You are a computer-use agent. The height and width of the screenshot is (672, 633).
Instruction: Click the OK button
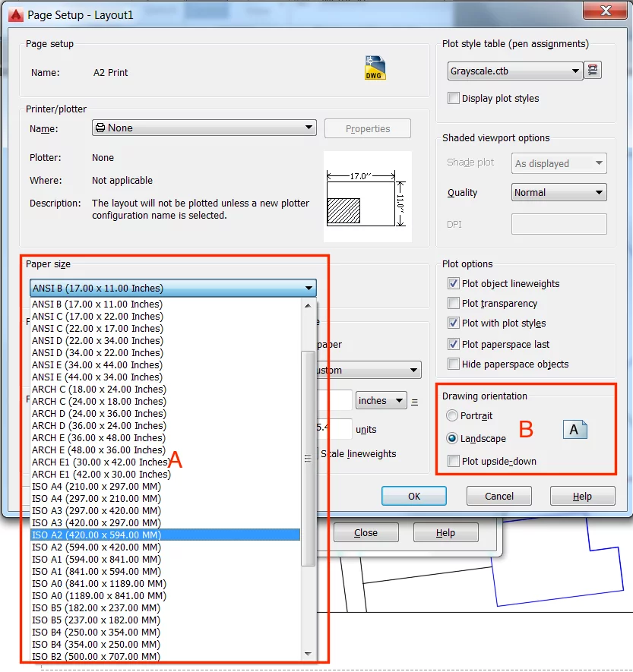click(413, 496)
